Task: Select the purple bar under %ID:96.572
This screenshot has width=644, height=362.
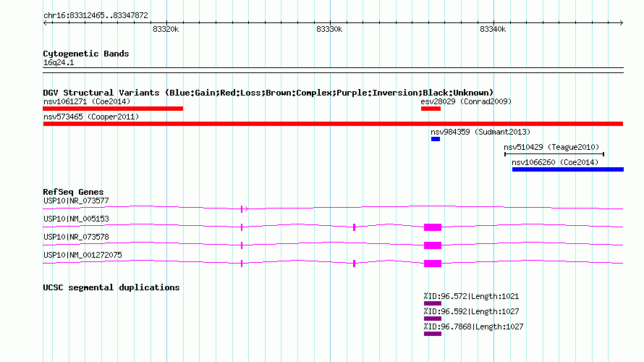Action: pyautogui.click(x=433, y=303)
